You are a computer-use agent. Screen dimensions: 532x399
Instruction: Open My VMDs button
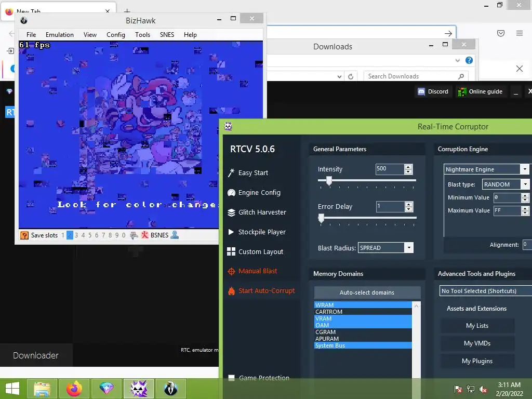click(477, 343)
